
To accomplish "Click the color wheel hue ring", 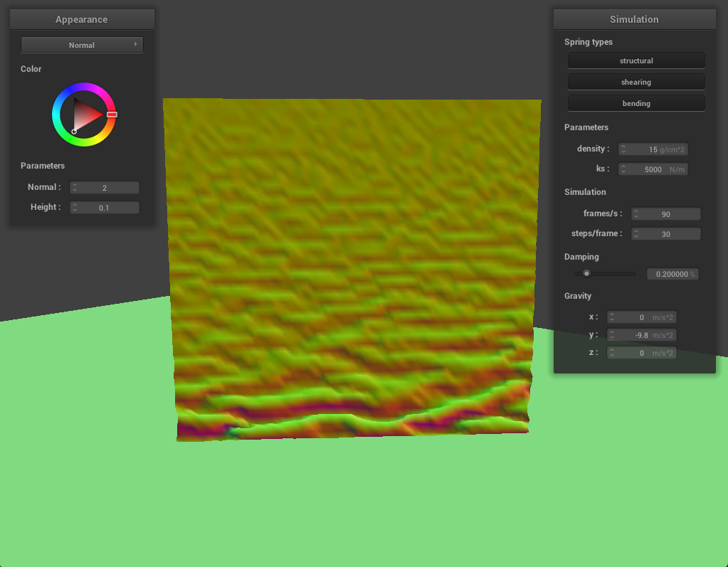I will [84, 87].
